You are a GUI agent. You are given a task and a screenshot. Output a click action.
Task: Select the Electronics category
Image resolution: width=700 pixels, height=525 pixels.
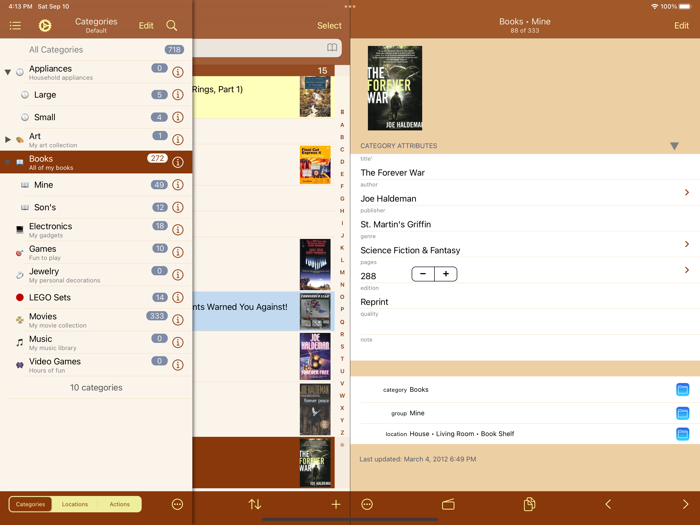point(96,230)
